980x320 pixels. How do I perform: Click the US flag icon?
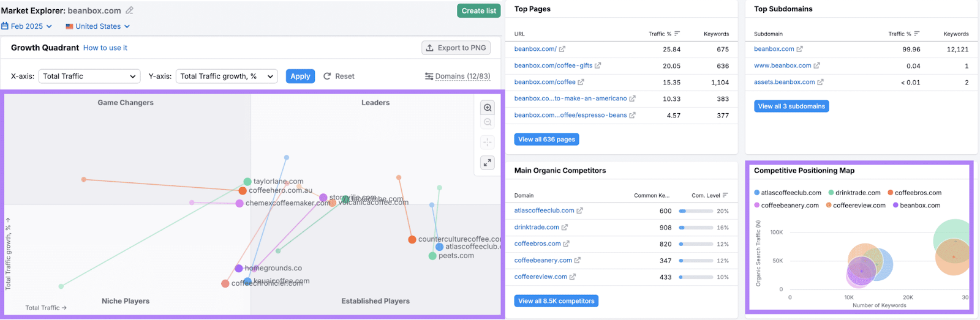pyautogui.click(x=69, y=26)
